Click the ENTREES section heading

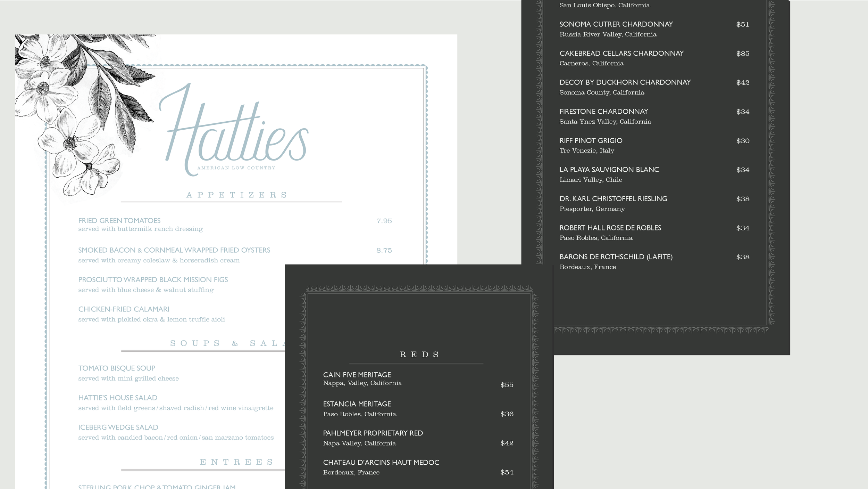coord(237,462)
